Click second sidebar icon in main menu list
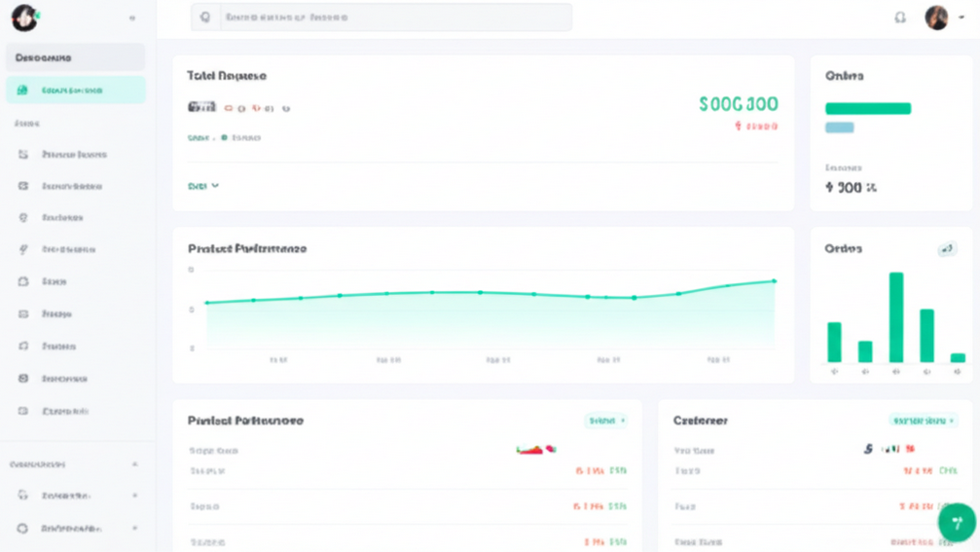This screenshot has width=980, height=552. (23, 186)
